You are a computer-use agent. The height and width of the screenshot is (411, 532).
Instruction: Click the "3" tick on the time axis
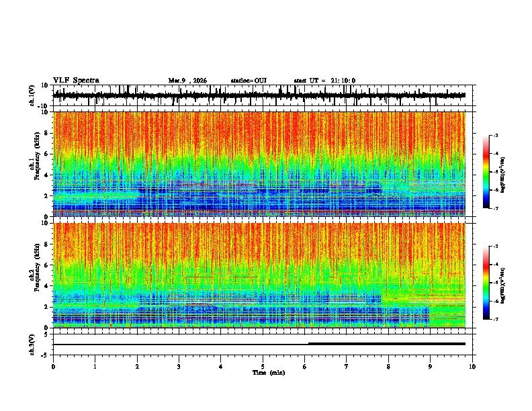coord(179,367)
